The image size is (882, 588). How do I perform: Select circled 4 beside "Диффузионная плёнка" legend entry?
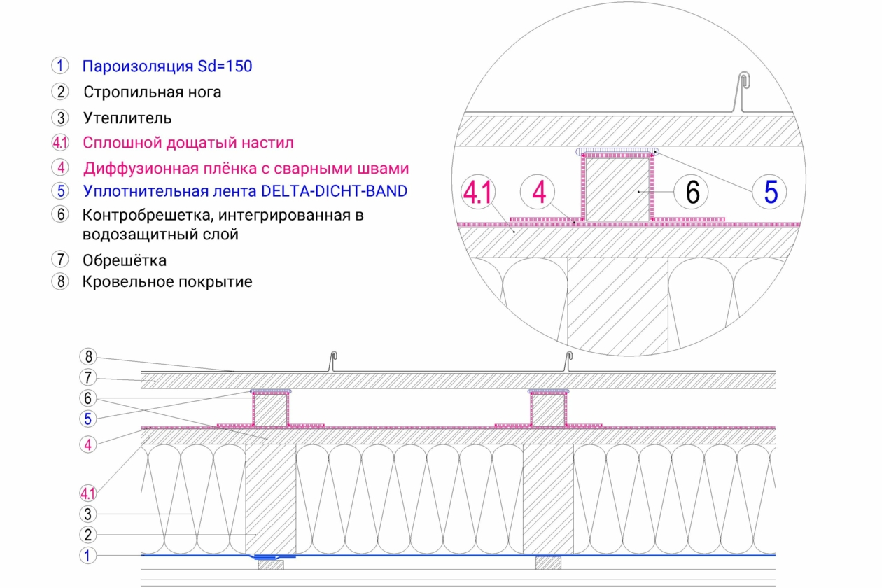coord(61,168)
